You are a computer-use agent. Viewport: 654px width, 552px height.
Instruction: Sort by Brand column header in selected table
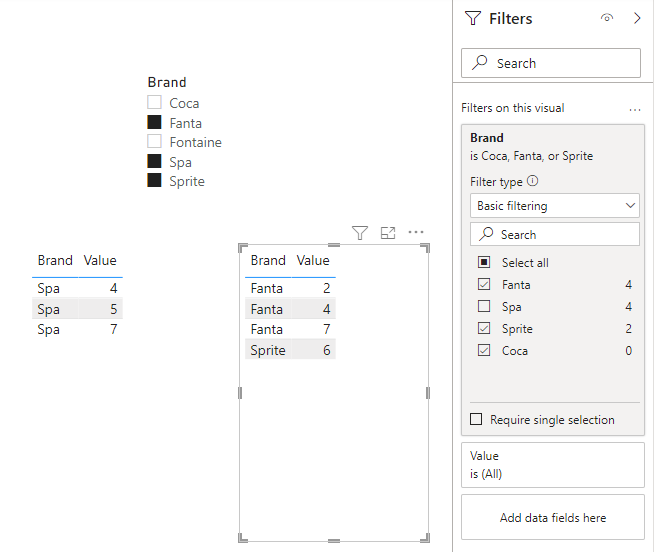[268, 260]
